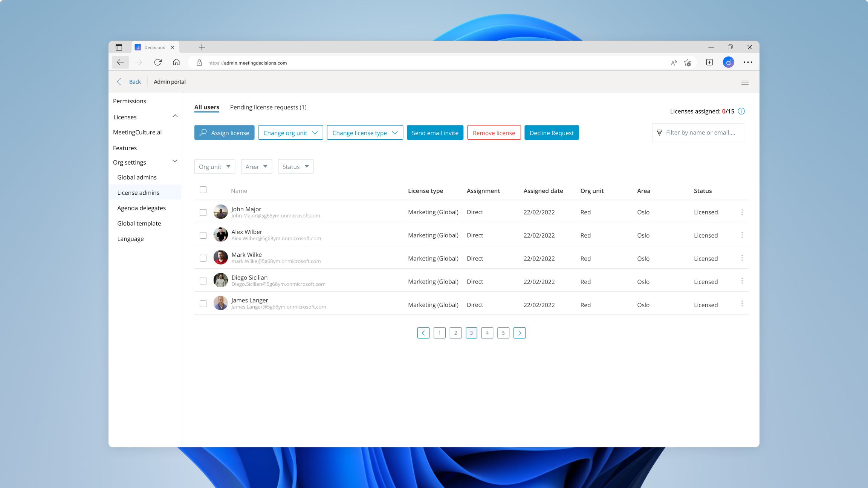
Task: Click the filter funnel icon in search box
Action: pos(659,133)
